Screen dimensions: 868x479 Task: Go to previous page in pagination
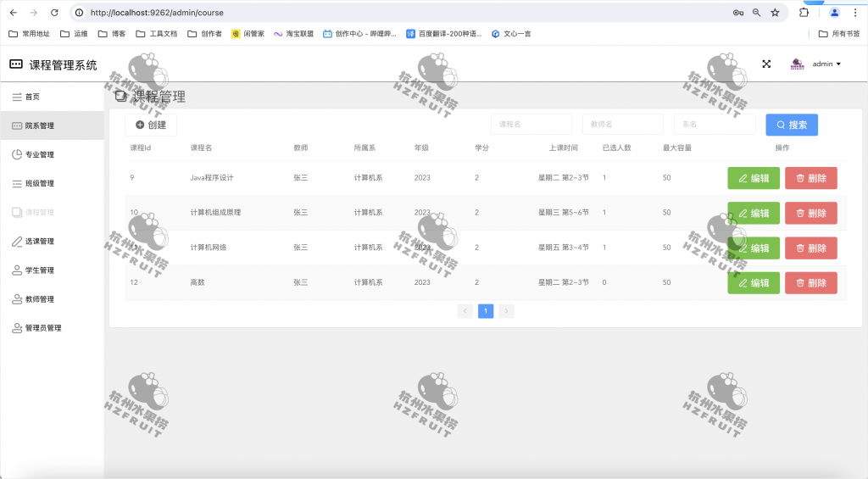click(x=465, y=311)
